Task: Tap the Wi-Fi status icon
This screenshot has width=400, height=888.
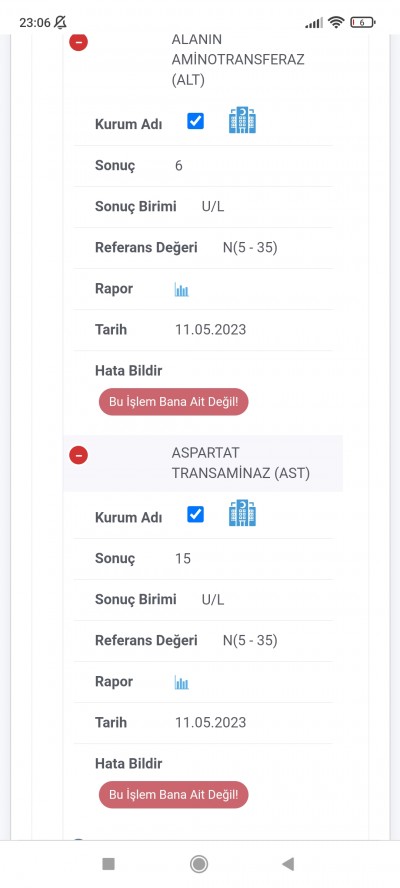Action: tap(336, 23)
